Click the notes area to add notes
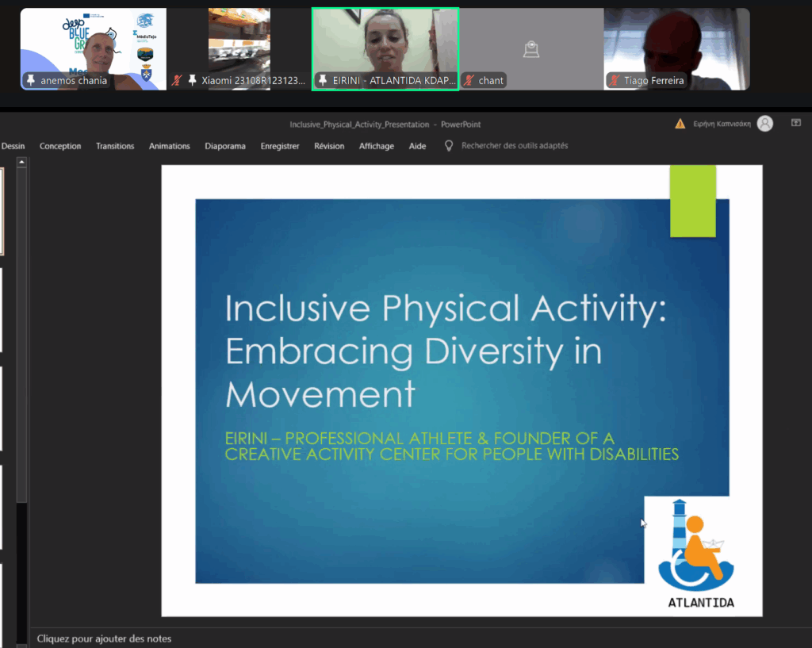This screenshot has width=812, height=648. (x=104, y=638)
